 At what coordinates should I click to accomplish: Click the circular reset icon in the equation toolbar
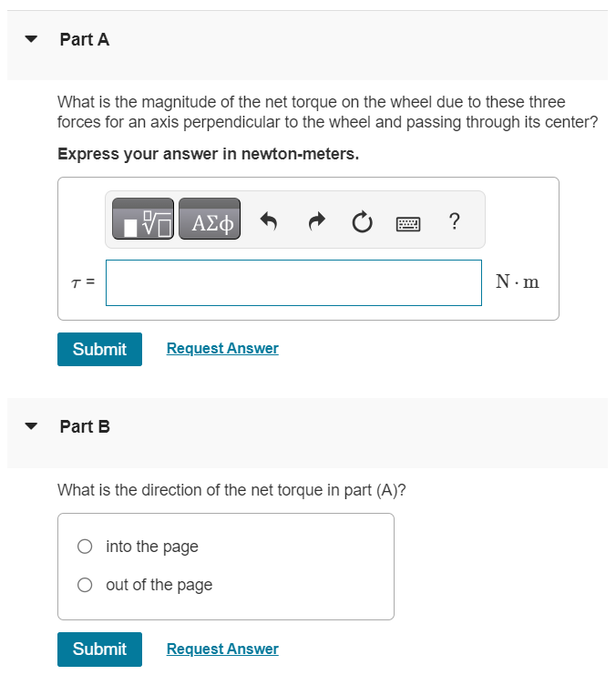click(x=363, y=221)
